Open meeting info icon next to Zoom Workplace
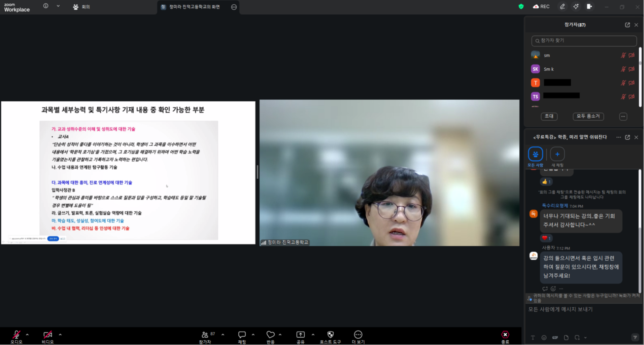Image resolution: width=644 pixels, height=345 pixels. (x=46, y=6)
